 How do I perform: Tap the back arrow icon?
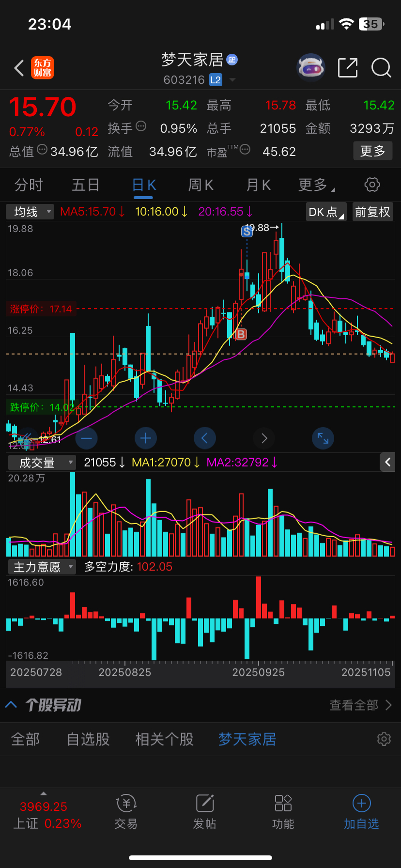tap(19, 68)
